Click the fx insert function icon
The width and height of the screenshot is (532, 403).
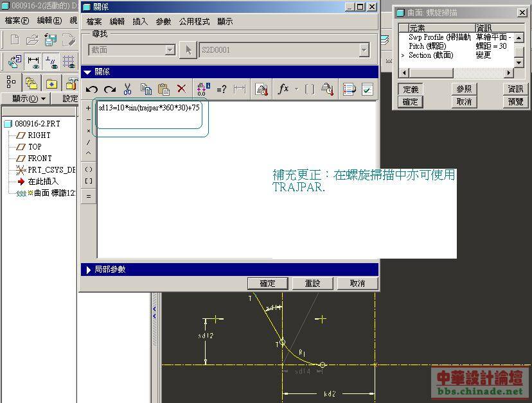tap(283, 89)
